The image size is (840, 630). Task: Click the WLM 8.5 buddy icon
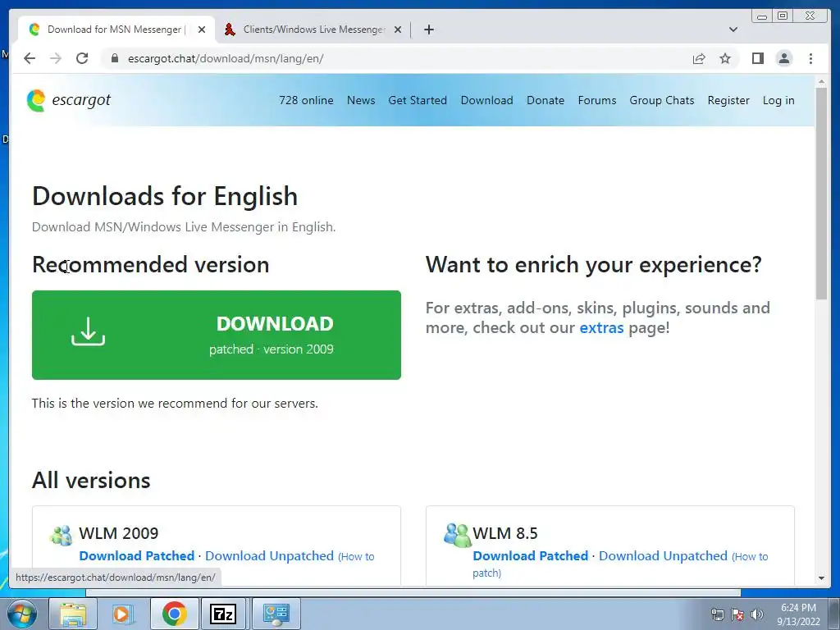[457, 535]
